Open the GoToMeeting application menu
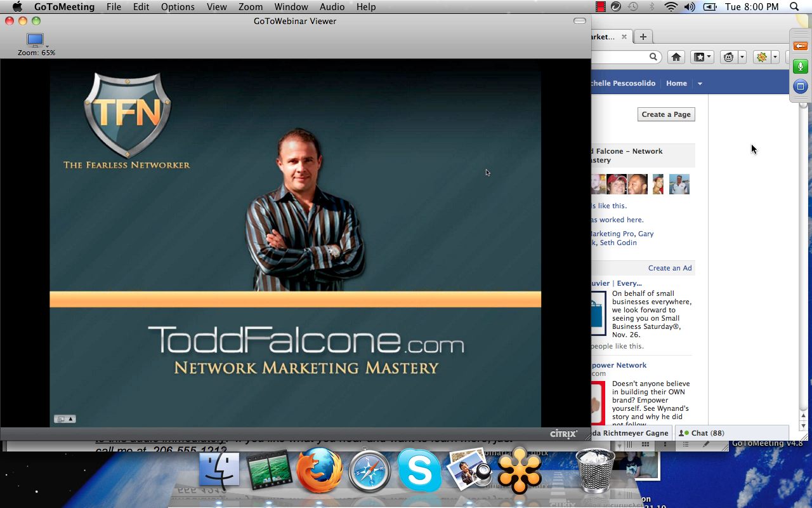812x508 pixels. point(64,7)
